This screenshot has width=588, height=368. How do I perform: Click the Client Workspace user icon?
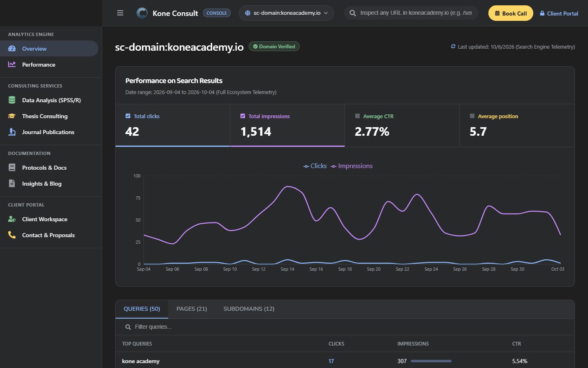[x=12, y=219]
